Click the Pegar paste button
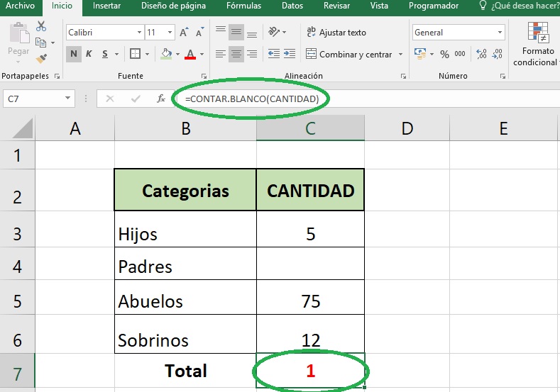Viewport: 560px width, 392px height. (x=18, y=43)
